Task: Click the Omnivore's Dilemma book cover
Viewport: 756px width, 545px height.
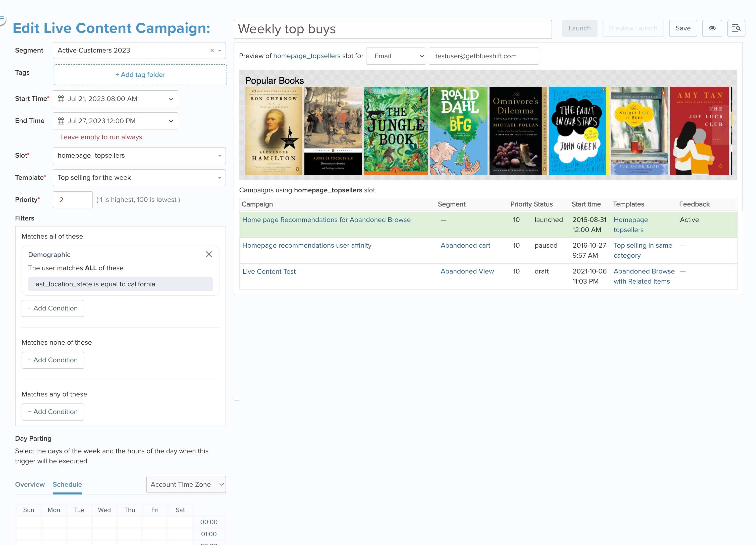Action: 518,131
